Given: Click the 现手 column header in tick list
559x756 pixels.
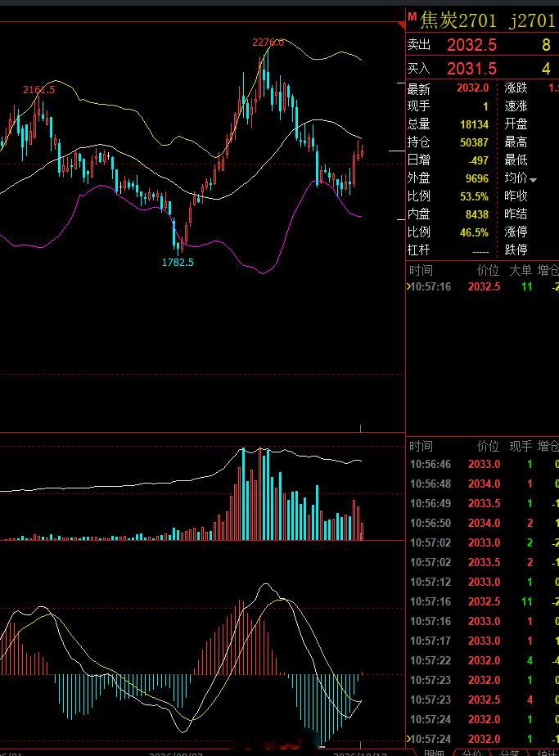Looking at the screenshot, I should point(521,447).
